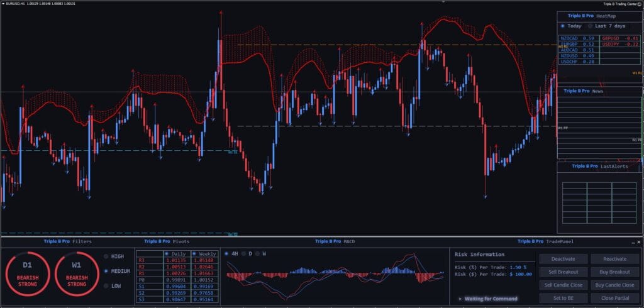Click the W1 bearish strong trend gauge

77,274
